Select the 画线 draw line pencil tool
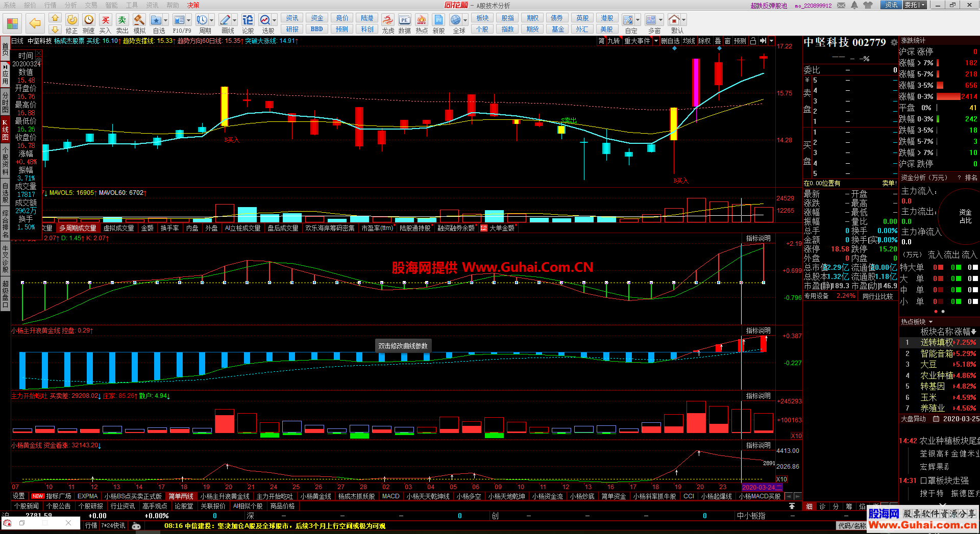 point(225,20)
